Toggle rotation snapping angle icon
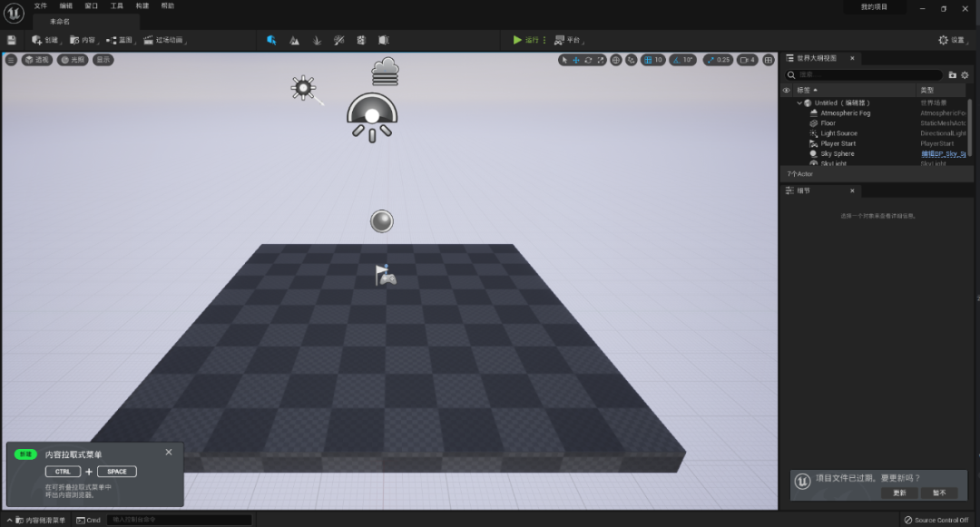The height and width of the screenshot is (527, 980). point(676,60)
